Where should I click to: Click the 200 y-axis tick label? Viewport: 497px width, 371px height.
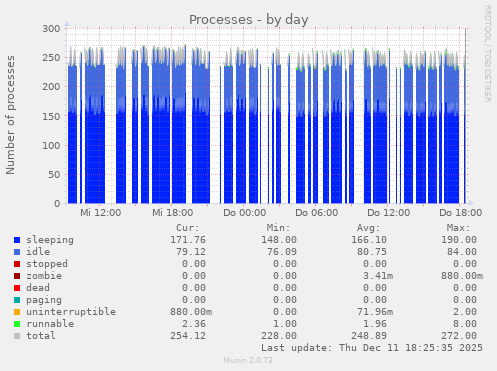[51, 87]
